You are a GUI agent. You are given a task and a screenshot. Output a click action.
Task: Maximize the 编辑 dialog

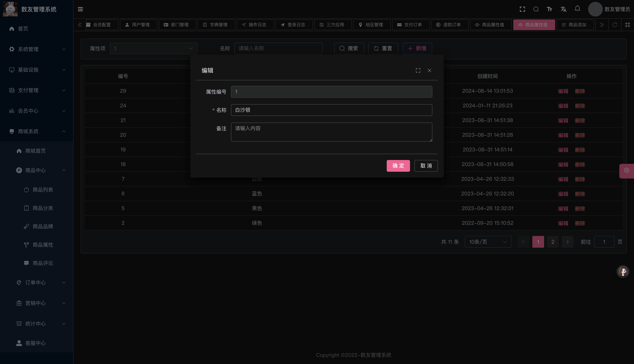point(418,70)
